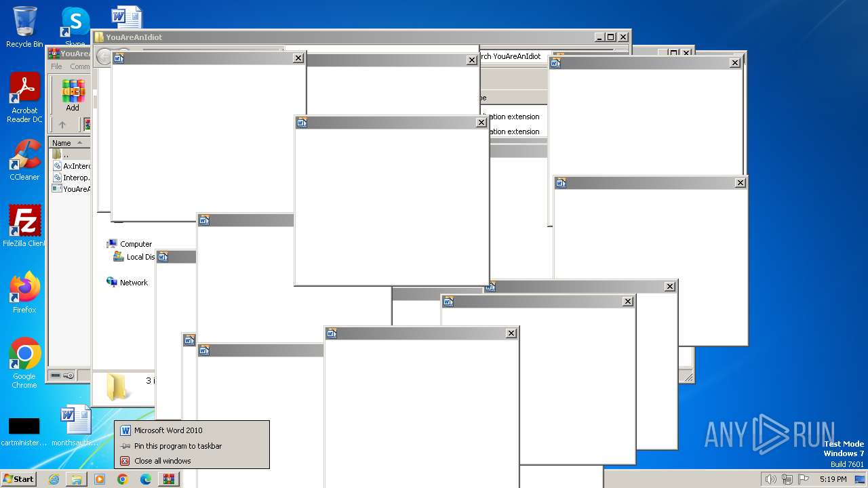Click the WinRAR key icon in status bar
Screen dimensions: 868x488
[x=68, y=375]
